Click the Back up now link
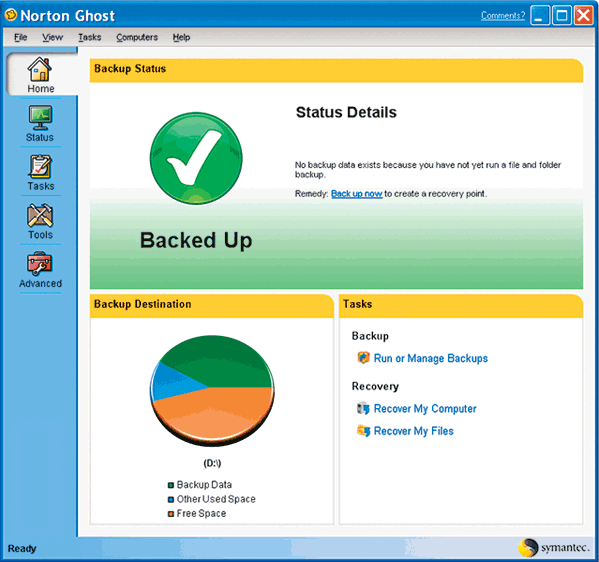The width and height of the screenshot is (599, 562). pyautogui.click(x=357, y=194)
